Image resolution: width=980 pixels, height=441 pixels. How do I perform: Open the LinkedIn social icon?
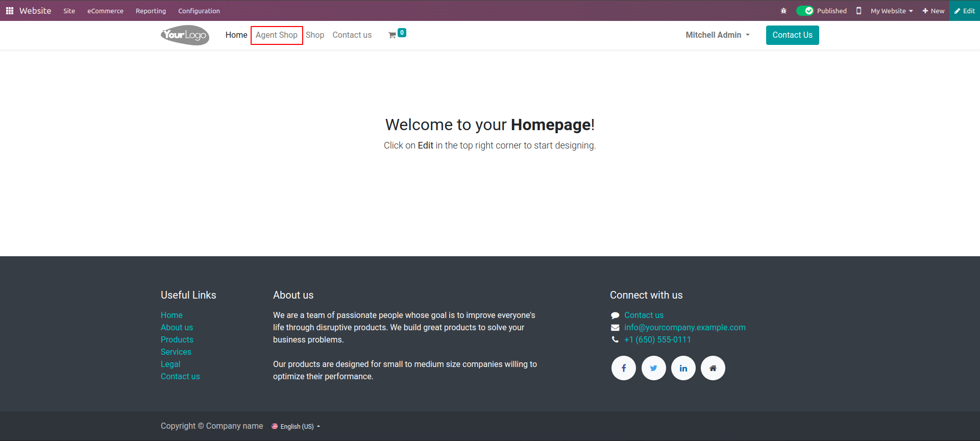click(x=683, y=368)
